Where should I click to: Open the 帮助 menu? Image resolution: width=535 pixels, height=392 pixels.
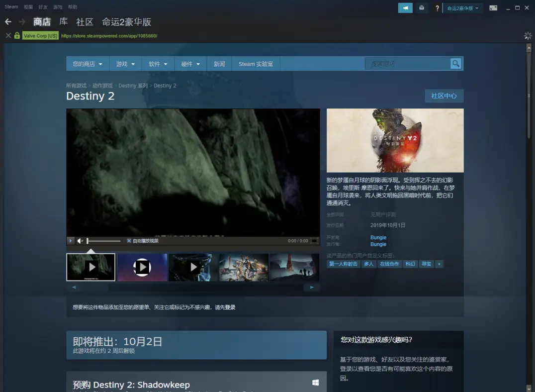[x=72, y=7]
